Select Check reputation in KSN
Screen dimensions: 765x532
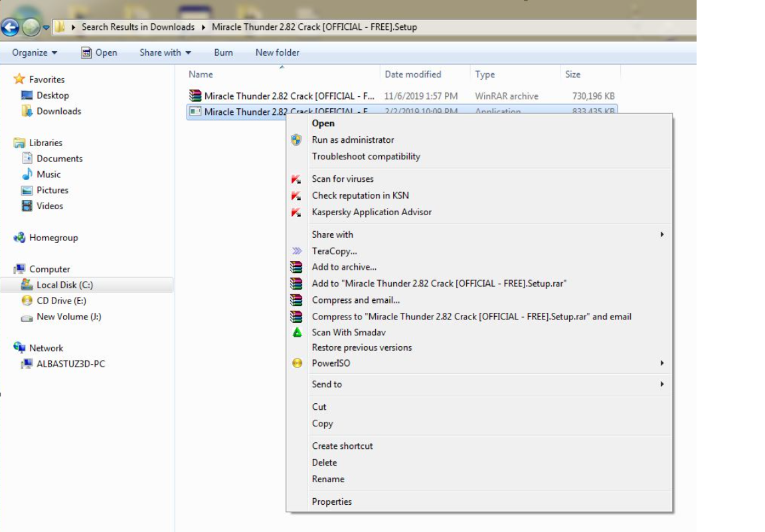(x=361, y=195)
